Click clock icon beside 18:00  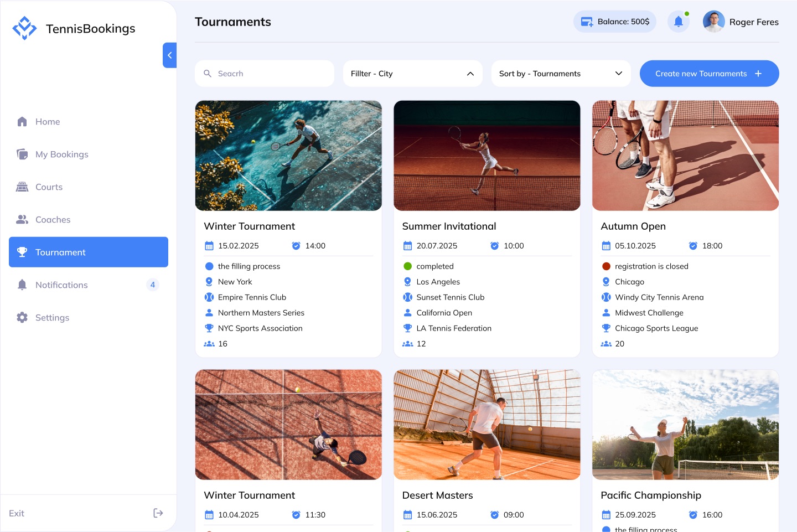click(x=693, y=246)
